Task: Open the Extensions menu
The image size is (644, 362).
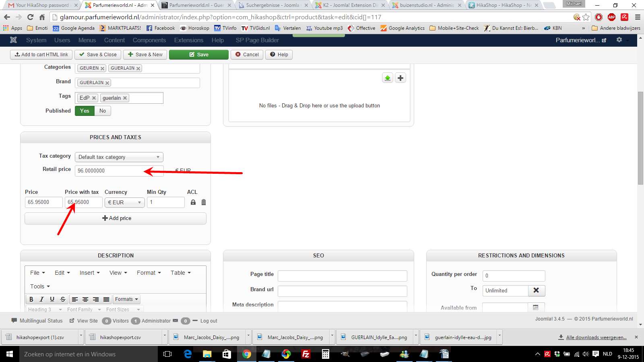Action: point(189,40)
